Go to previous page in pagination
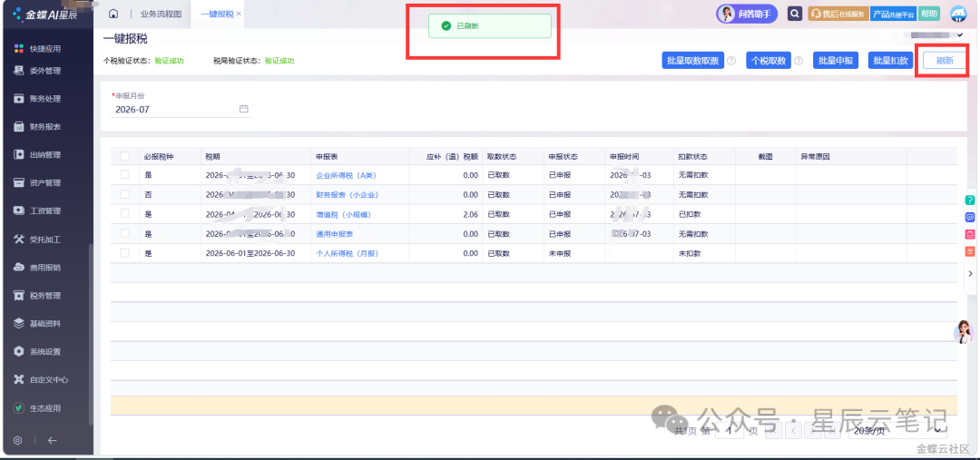Viewport: 980px width, 460px height. [793, 430]
